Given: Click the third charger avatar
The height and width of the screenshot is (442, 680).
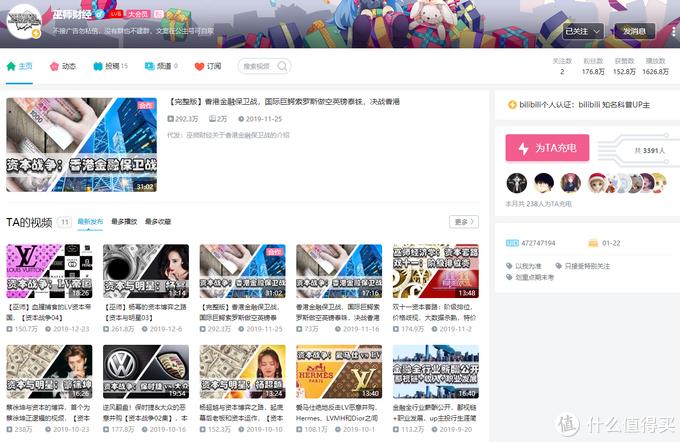Looking at the screenshot, I should [571, 183].
